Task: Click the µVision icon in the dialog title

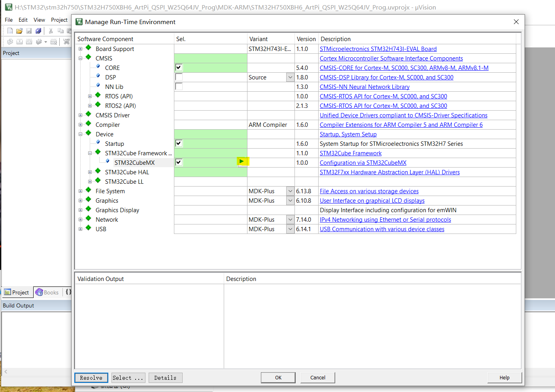Action: pyautogui.click(x=79, y=22)
